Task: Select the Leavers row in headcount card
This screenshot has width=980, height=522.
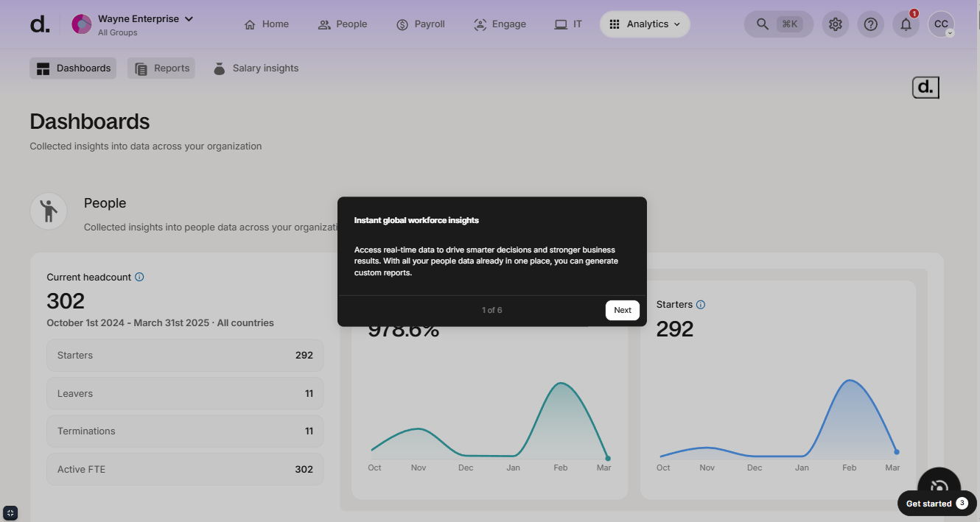Action: coord(185,393)
